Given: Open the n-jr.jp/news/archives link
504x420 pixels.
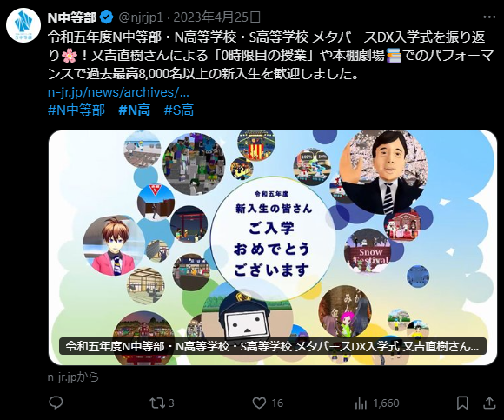Looking at the screenshot, I should [x=118, y=92].
